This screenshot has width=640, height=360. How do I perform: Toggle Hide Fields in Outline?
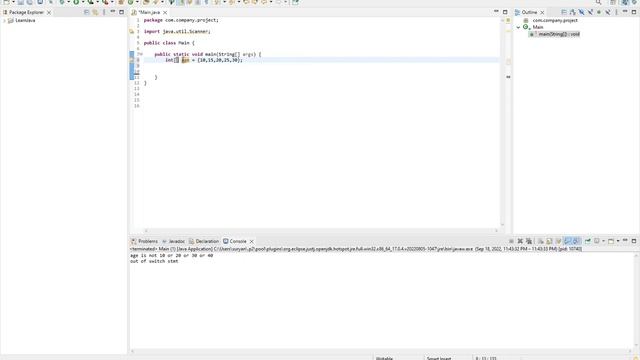pos(581,12)
